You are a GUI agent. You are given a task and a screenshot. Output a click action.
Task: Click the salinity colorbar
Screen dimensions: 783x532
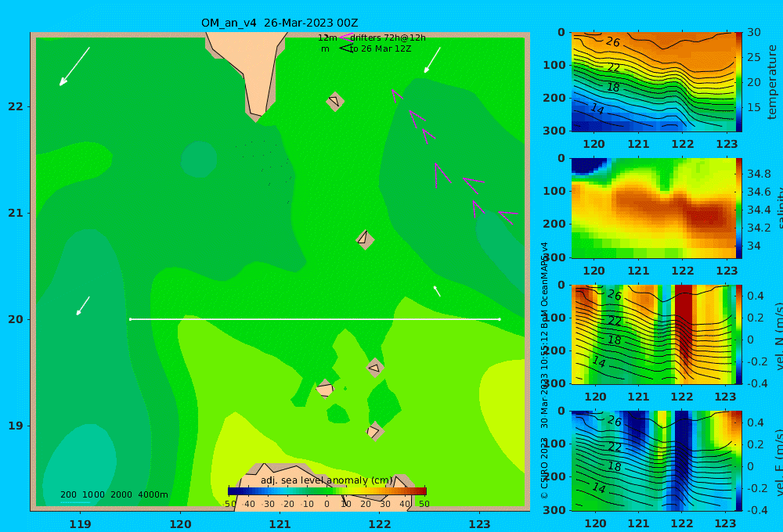[x=738, y=208]
